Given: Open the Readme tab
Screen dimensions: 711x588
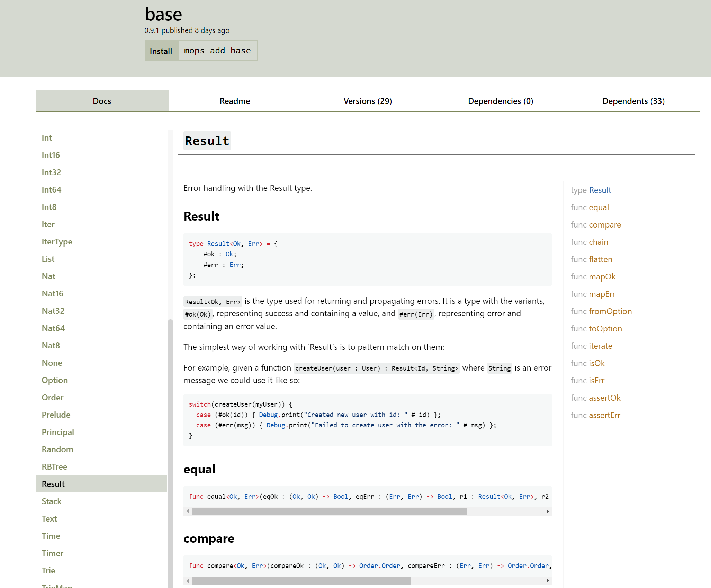Looking at the screenshot, I should coord(235,101).
